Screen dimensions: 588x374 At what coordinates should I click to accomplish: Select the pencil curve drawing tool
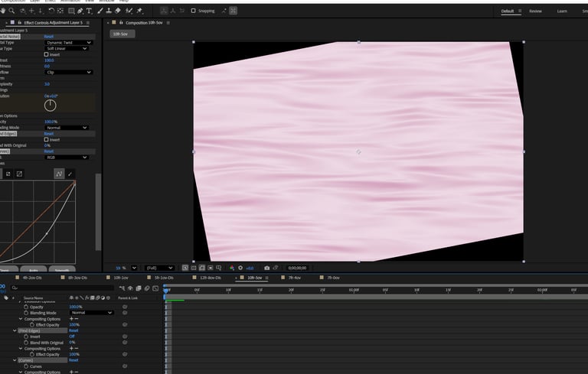[x=70, y=174]
